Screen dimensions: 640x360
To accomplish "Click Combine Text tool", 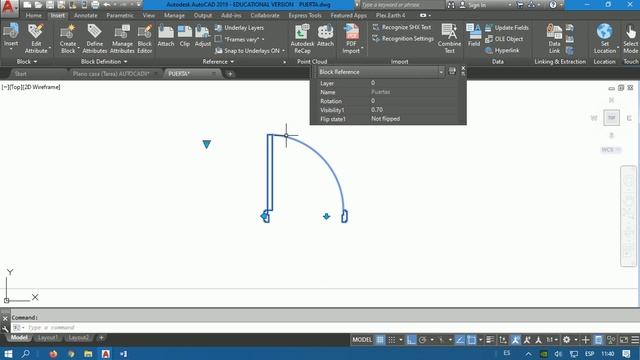I will point(449,39).
